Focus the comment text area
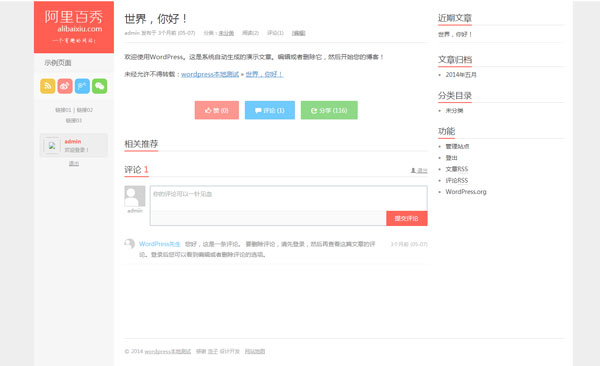This screenshot has height=366, width=600. (289, 198)
